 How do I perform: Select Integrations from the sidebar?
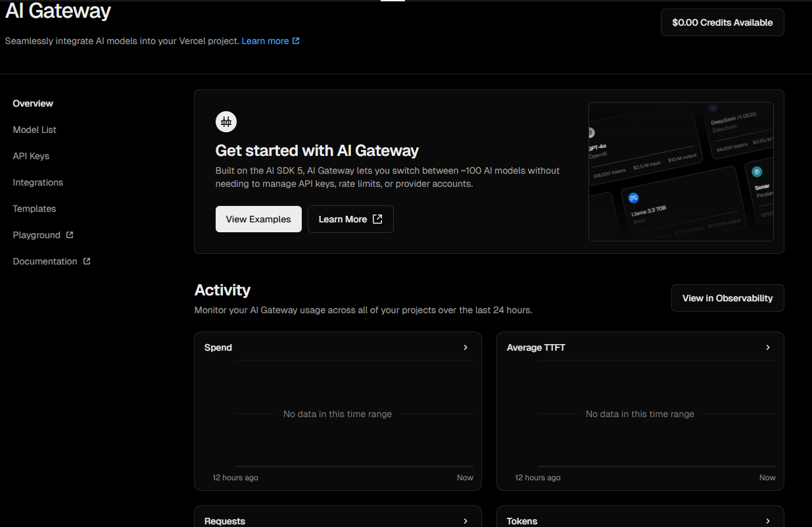click(x=37, y=182)
